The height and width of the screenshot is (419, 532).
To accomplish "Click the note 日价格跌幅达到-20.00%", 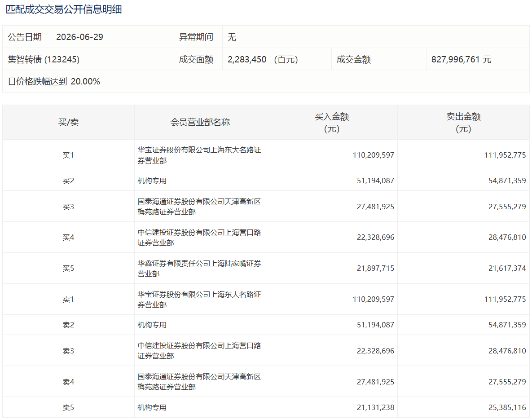I will tap(54, 81).
